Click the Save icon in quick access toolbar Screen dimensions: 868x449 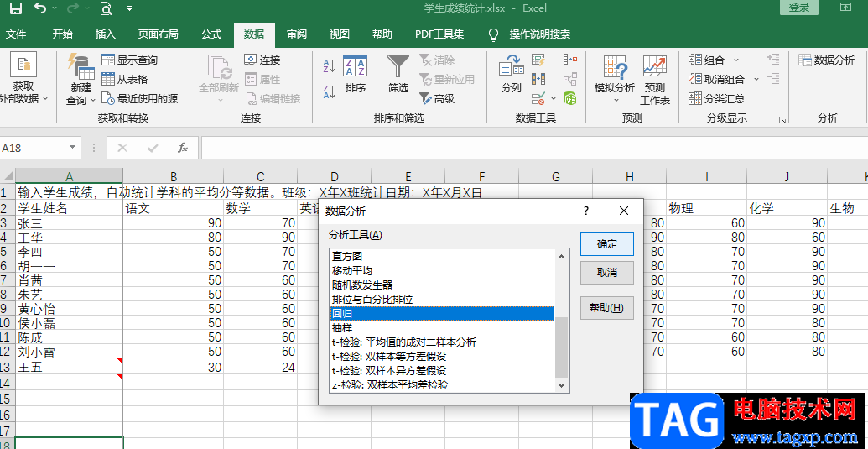[16, 8]
